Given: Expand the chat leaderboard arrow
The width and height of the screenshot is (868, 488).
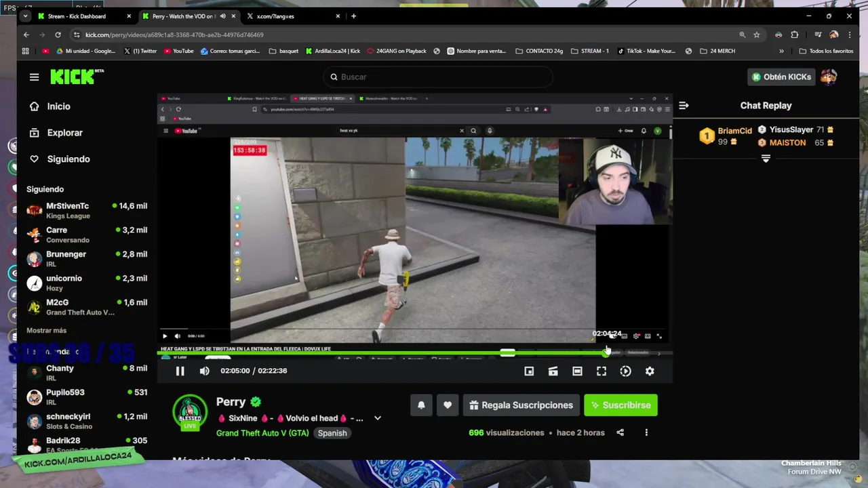Looking at the screenshot, I should [766, 158].
